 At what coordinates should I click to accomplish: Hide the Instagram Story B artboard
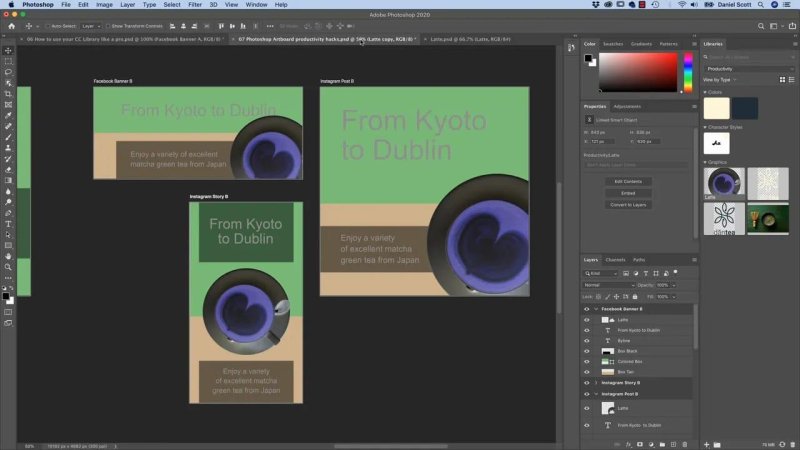click(x=586, y=383)
